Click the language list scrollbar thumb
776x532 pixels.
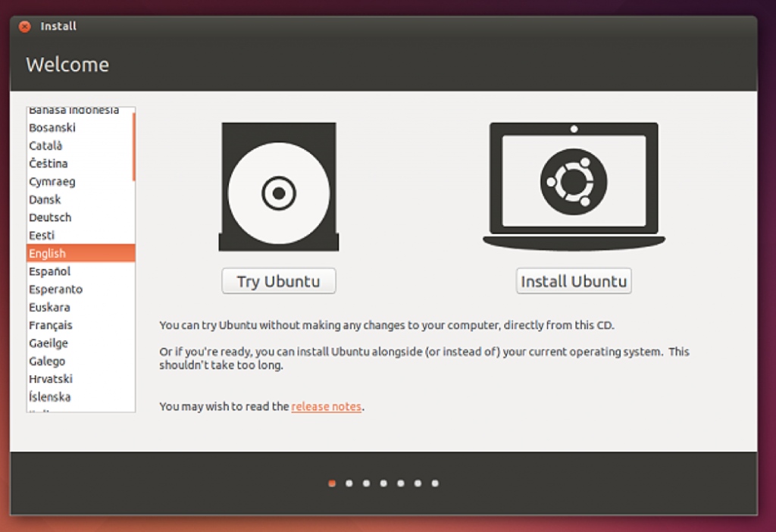pyautogui.click(x=133, y=147)
